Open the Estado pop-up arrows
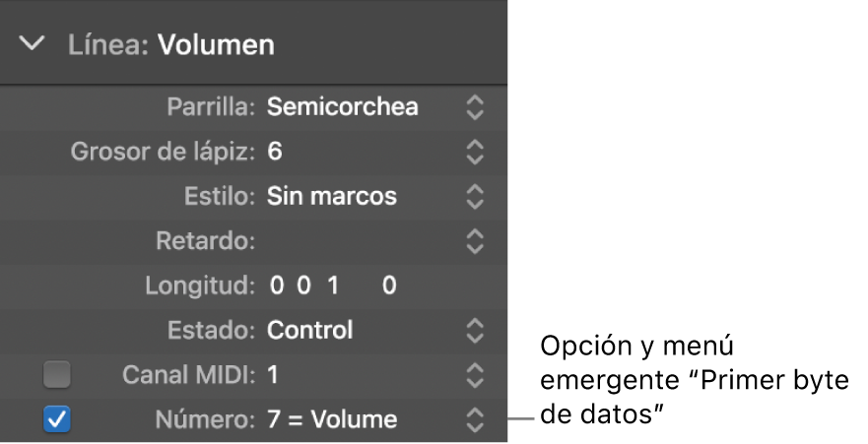 475,330
